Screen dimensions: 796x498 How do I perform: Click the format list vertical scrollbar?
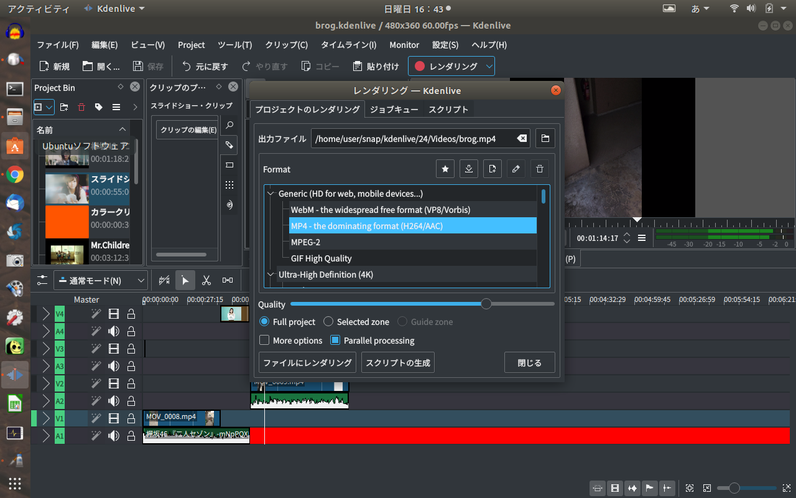point(544,196)
